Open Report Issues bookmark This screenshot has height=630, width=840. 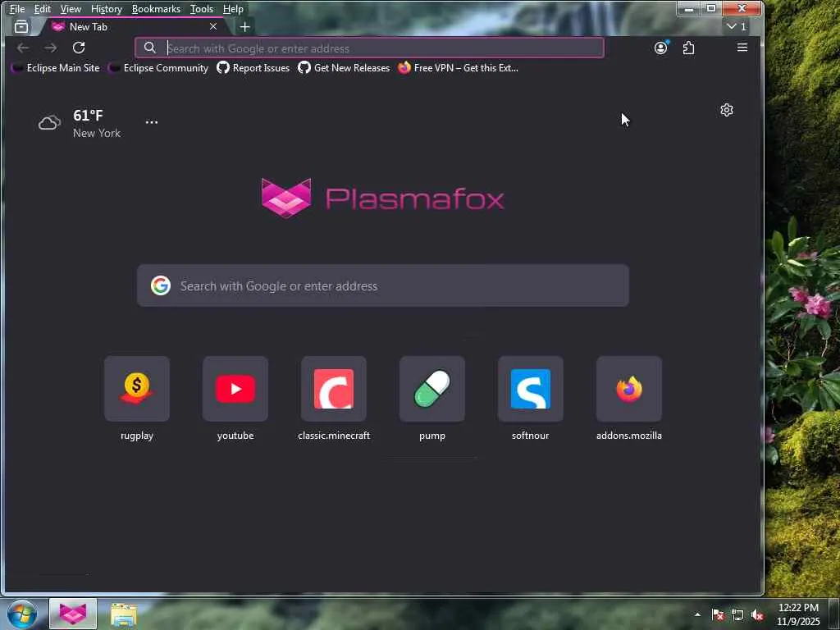253,68
